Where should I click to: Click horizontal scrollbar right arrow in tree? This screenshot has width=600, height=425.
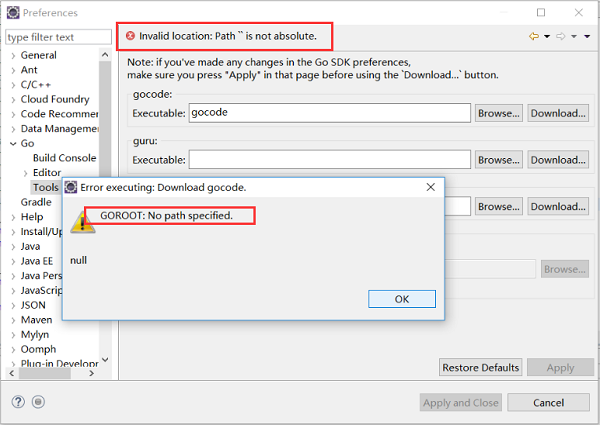click(x=91, y=373)
